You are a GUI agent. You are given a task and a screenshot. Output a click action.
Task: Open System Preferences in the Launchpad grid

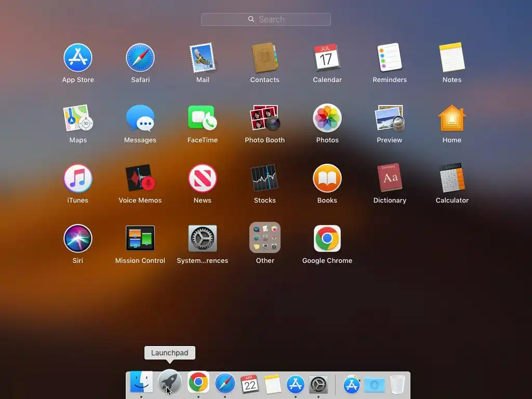click(203, 238)
